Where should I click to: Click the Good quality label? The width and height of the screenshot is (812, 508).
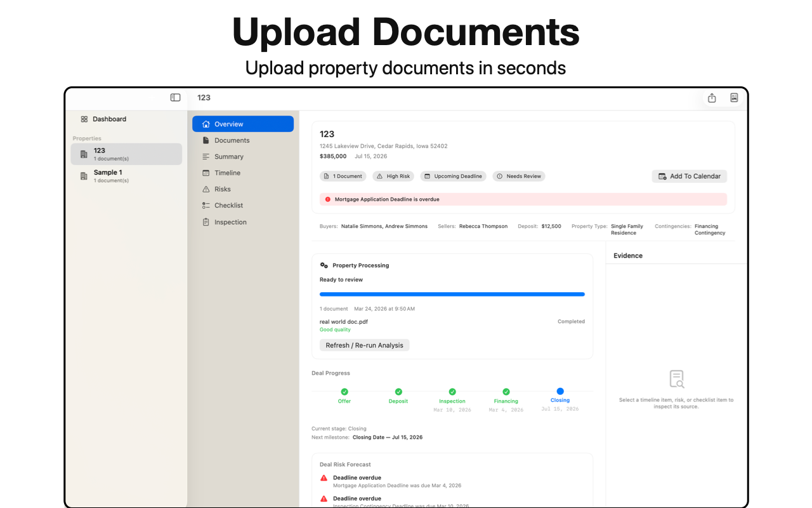point(335,330)
